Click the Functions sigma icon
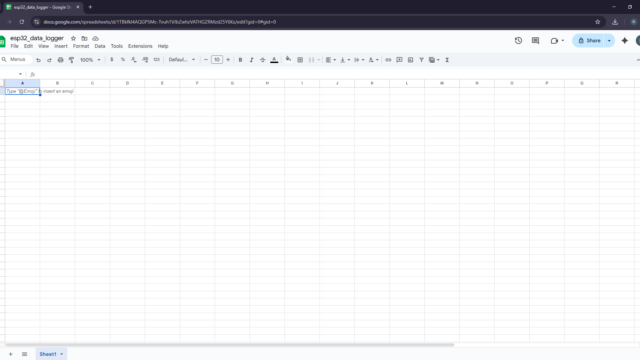The width and height of the screenshot is (640, 360). coord(447,60)
